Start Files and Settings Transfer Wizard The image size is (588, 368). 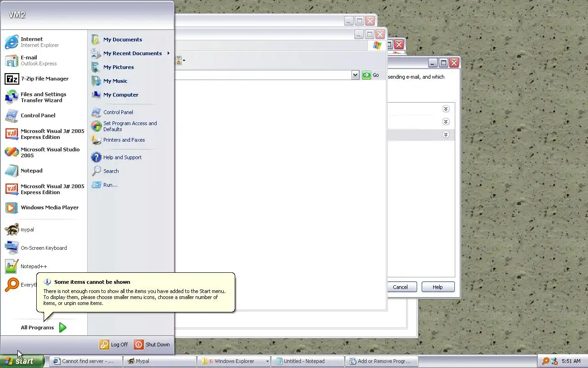click(44, 97)
